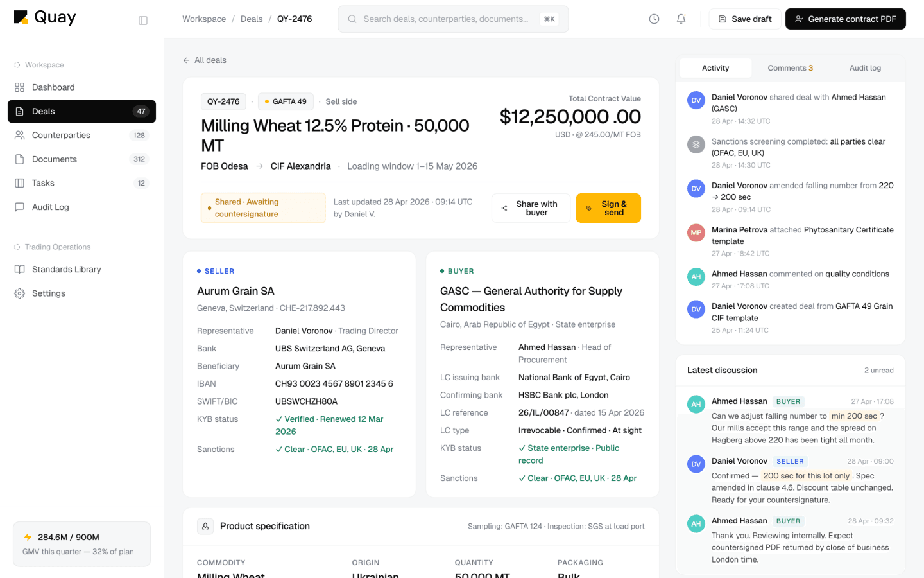Click the Quay logo icon

pyautogui.click(x=21, y=17)
